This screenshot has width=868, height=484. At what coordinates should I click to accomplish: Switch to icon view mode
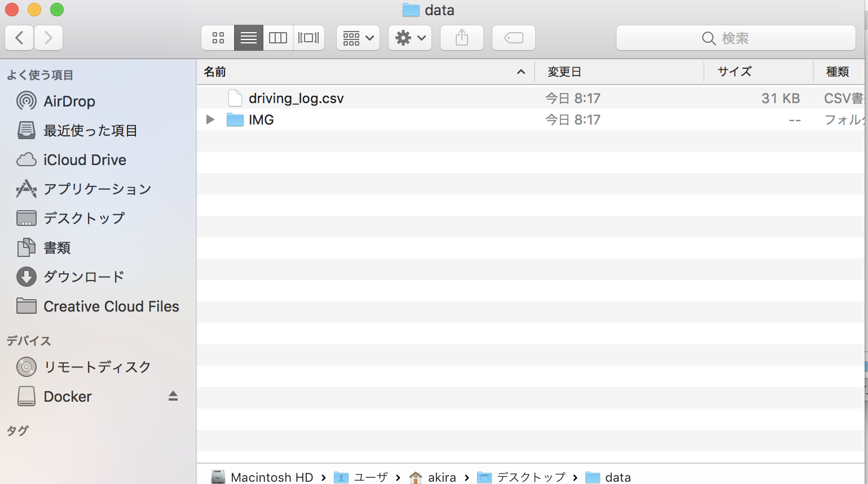pos(218,38)
